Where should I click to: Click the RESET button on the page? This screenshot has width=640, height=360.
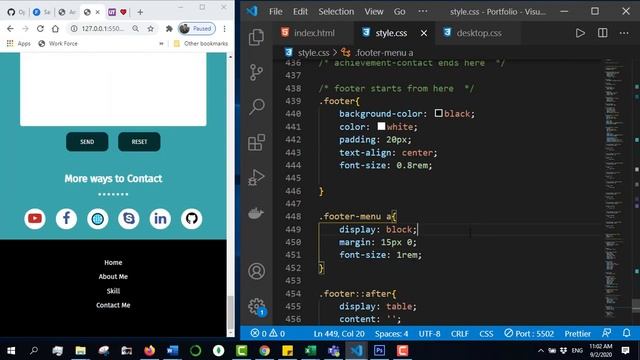(139, 142)
